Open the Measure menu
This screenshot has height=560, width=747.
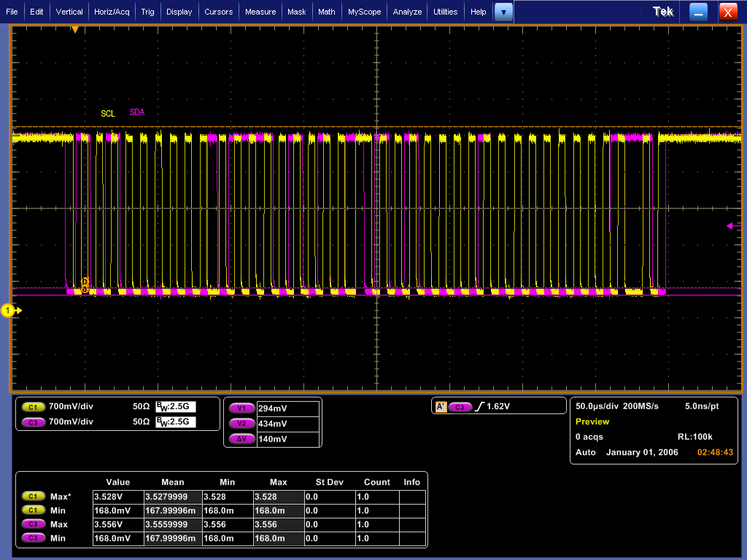pyautogui.click(x=260, y=12)
